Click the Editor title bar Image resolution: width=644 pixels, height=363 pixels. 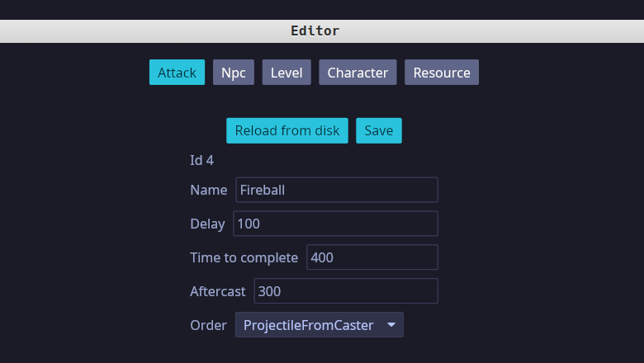pos(315,31)
